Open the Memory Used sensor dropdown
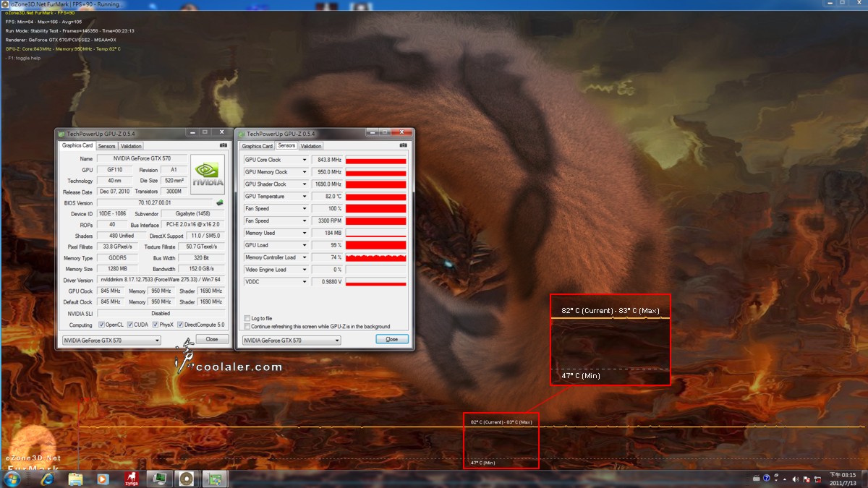This screenshot has height=488, width=868. click(304, 233)
